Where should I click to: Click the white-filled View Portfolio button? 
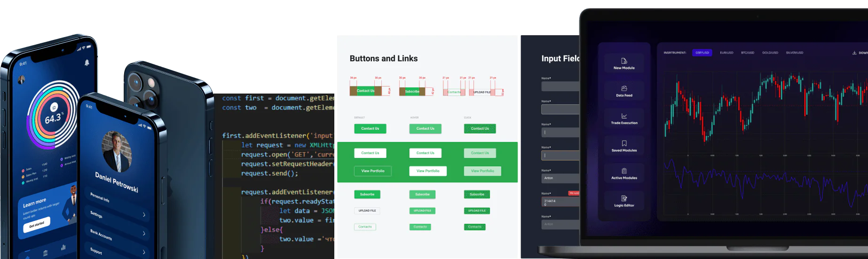[428, 171]
